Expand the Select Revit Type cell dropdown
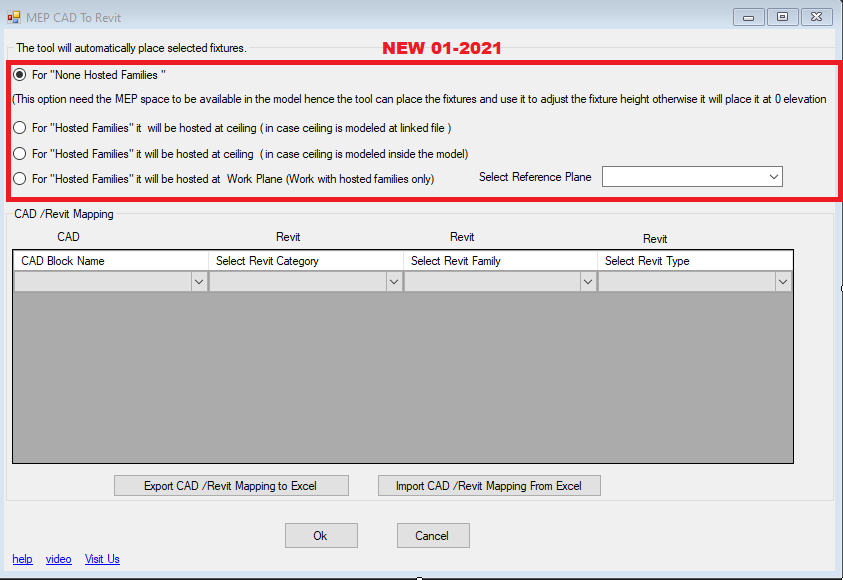Screen dimensions: 843x580 pyautogui.click(x=783, y=282)
